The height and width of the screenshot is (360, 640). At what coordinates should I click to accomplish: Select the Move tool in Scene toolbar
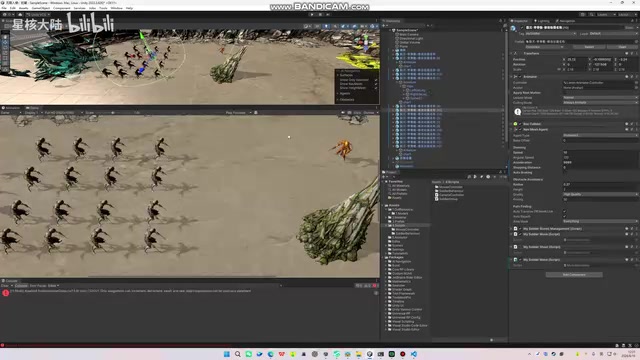[x=5, y=42]
